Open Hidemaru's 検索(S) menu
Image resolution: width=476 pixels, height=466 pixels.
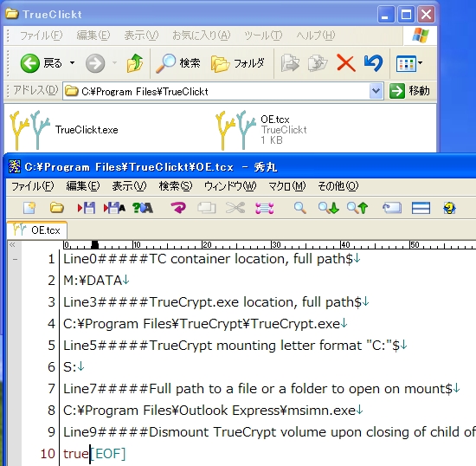tap(176, 186)
